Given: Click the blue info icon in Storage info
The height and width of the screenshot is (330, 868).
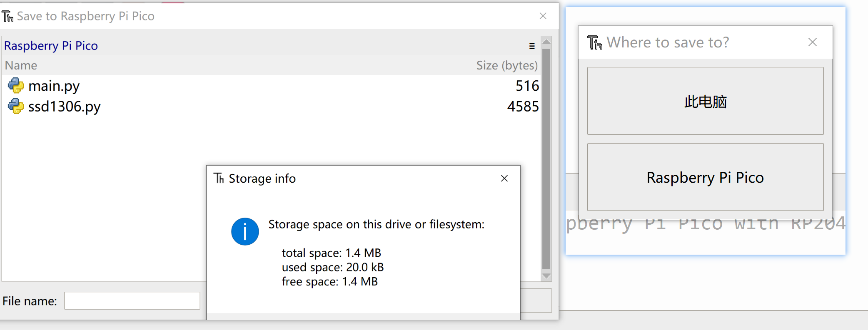Looking at the screenshot, I should pos(245,231).
